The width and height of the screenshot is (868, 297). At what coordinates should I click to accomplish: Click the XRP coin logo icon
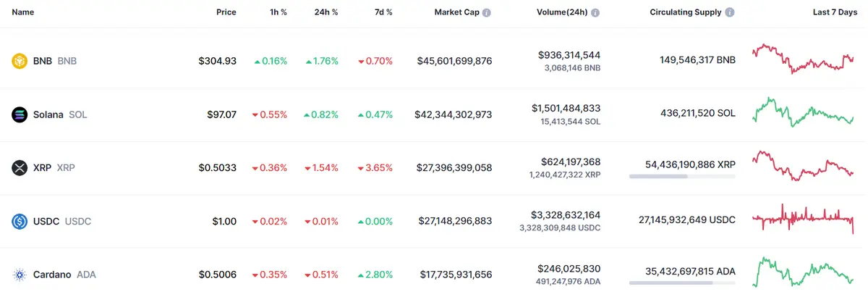pos(20,168)
